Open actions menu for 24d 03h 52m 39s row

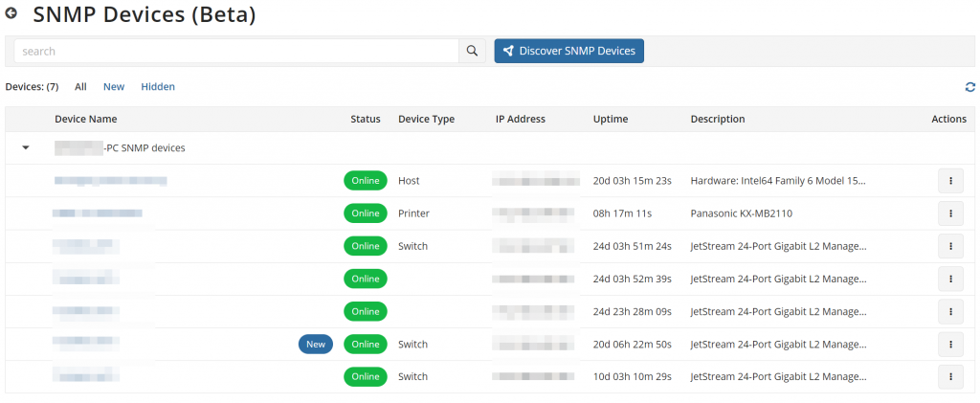tap(950, 279)
